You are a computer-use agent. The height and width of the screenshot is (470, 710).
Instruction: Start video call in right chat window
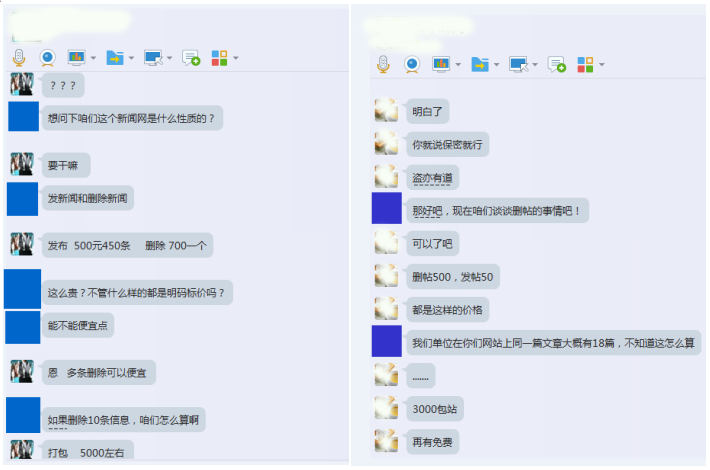(412, 64)
